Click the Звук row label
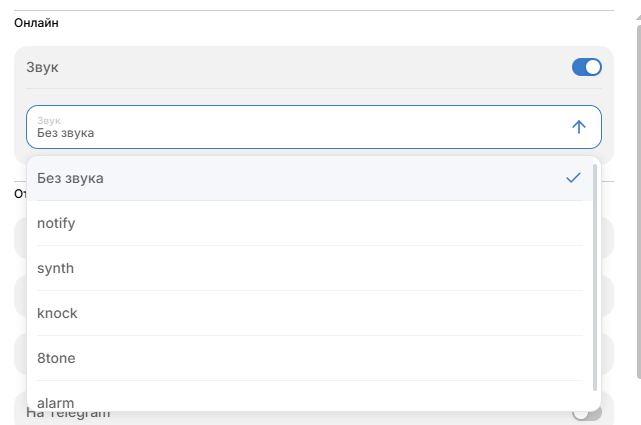641x425 pixels. coord(43,67)
